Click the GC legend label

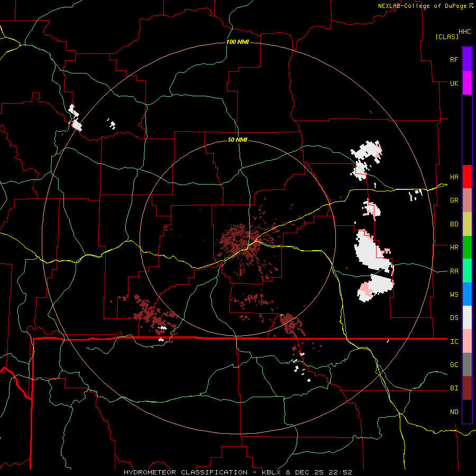tap(454, 365)
